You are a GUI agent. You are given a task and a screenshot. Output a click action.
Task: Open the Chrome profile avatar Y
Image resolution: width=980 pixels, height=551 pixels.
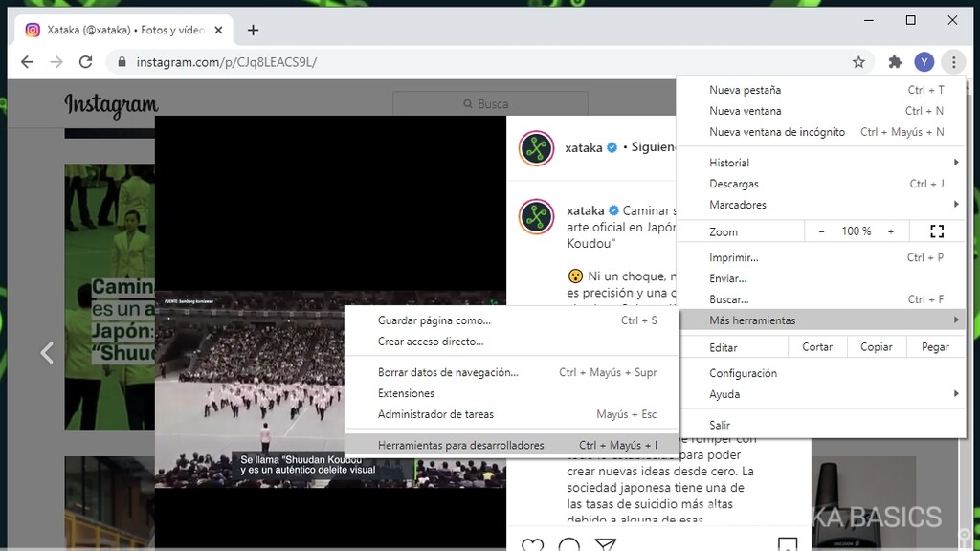click(x=924, y=62)
